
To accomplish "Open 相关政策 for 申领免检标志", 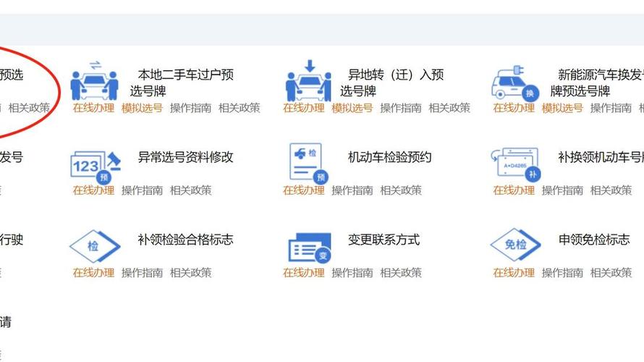I will pyautogui.click(x=611, y=272).
